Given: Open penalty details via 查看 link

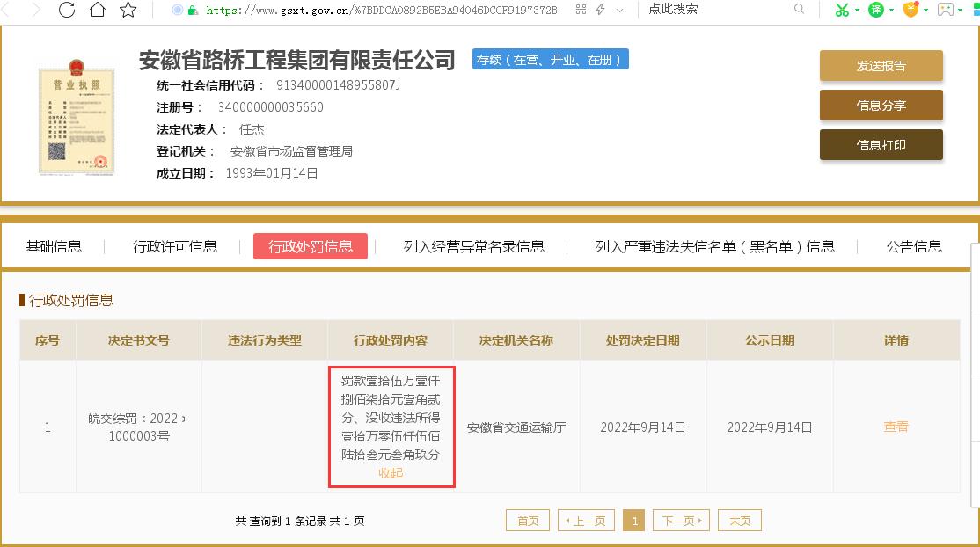Looking at the screenshot, I should (896, 427).
